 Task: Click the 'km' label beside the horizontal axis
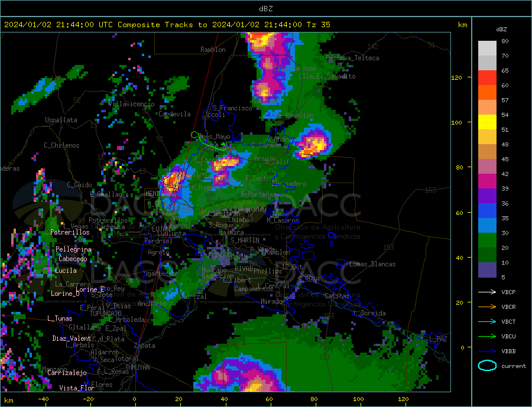click(9, 401)
